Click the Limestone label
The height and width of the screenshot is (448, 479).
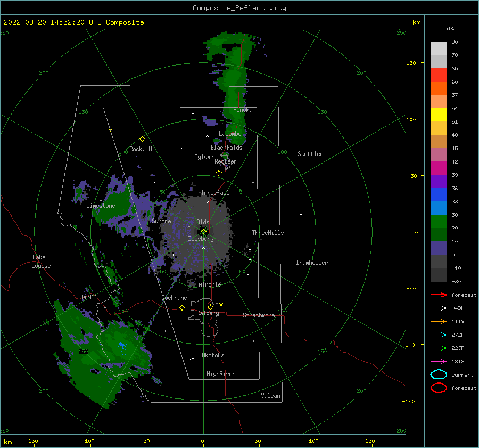coord(101,206)
